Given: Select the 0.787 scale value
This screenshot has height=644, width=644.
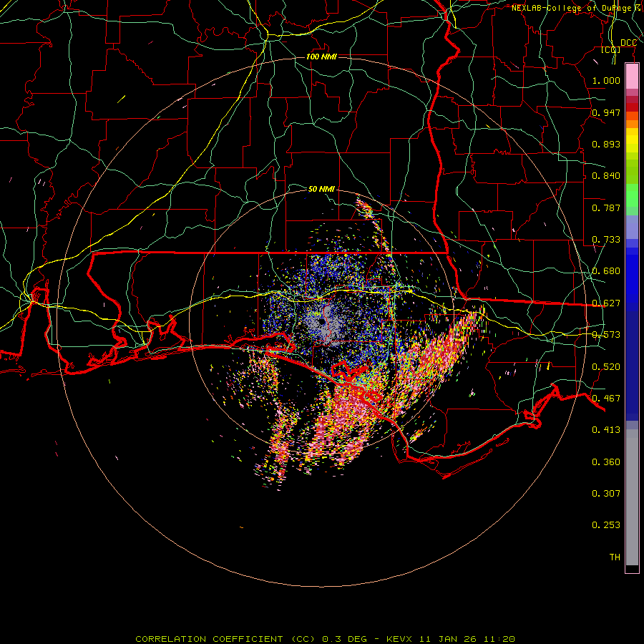Looking at the screenshot, I should coord(606,208).
